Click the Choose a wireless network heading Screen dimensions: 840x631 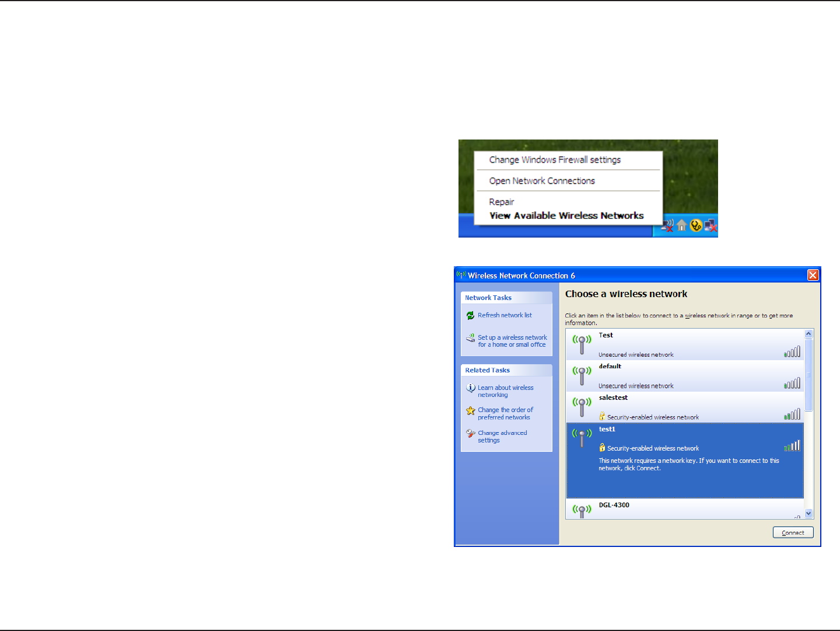626,294
